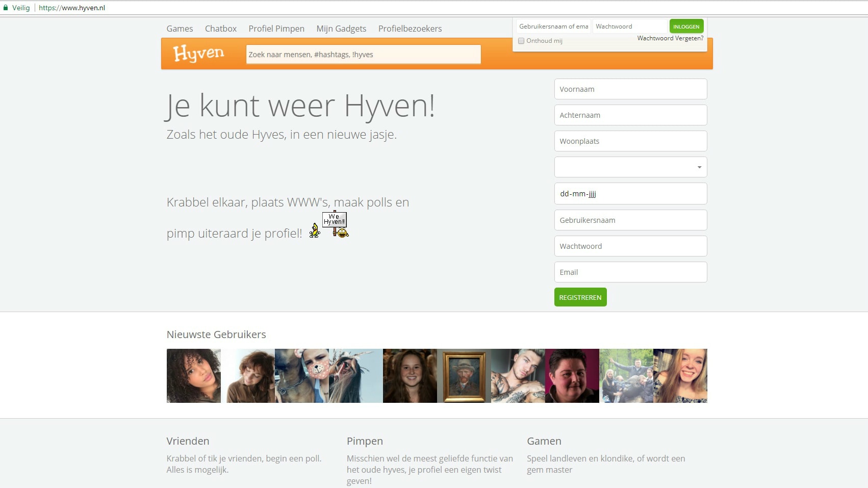This screenshot has width=868, height=488.
Task: Click the secure padlock icon in the address bar
Action: coord(6,8)
